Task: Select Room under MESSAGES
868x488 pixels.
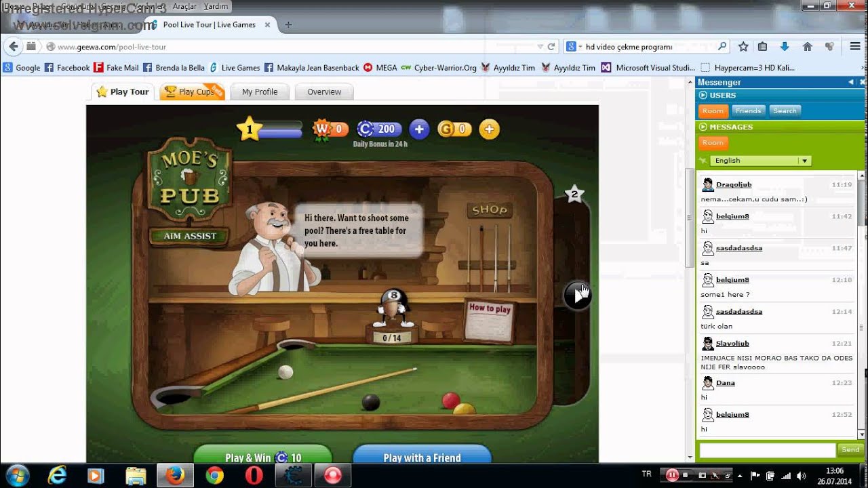Action: point(713,142)
